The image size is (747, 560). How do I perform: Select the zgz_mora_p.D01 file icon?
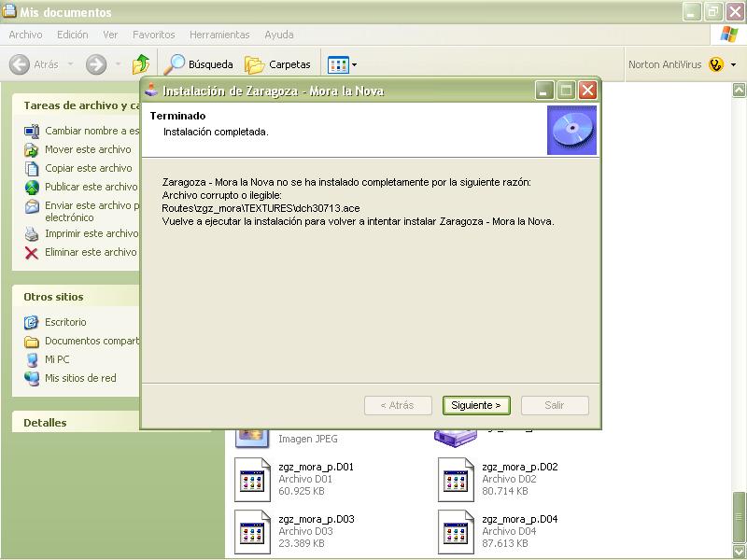click(x=251, y=480)
